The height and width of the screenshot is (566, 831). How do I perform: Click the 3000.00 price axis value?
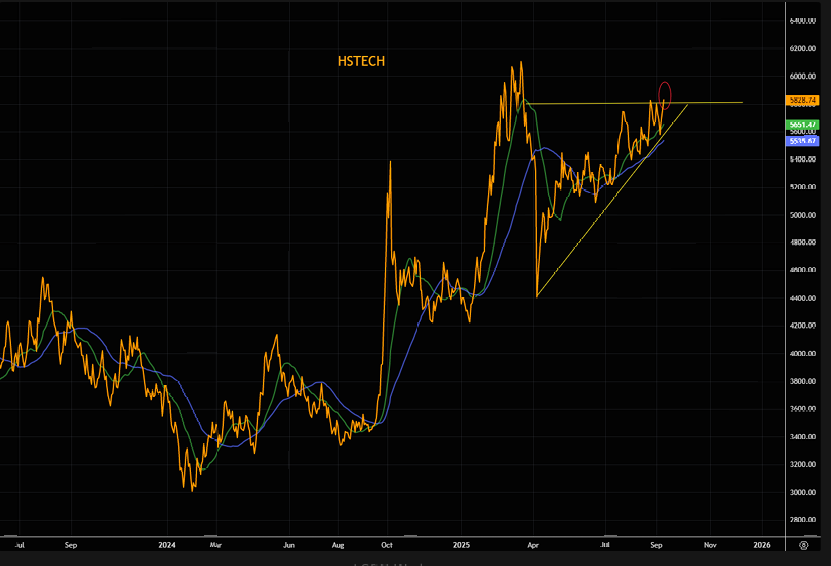coord(803,492)
